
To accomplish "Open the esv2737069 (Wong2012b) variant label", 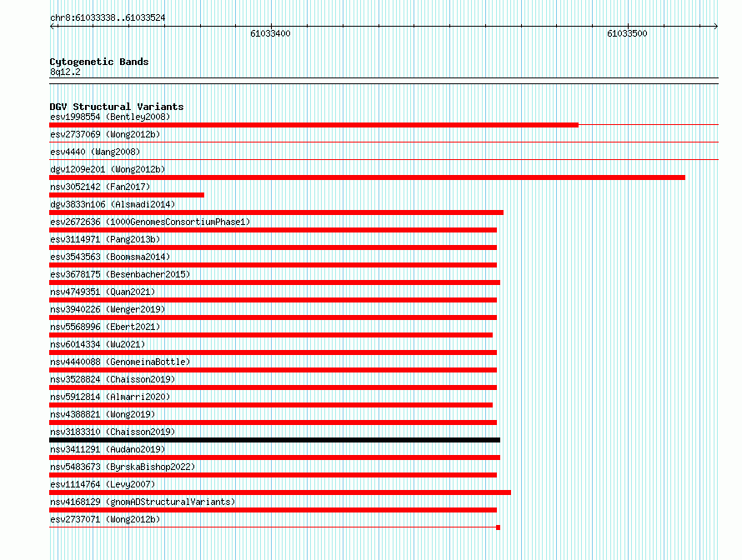I will (x=105, y=134).
